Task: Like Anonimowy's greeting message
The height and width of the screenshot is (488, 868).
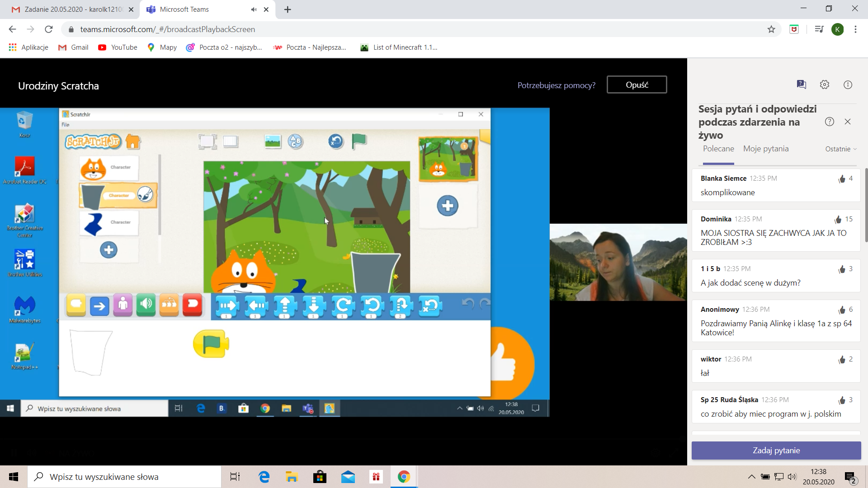Action: [x=842, y=310]
